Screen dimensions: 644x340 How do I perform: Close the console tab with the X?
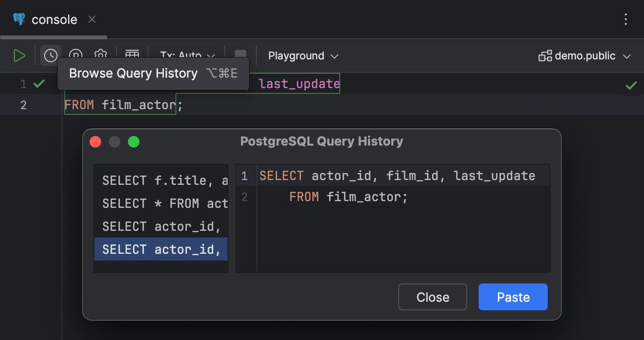click(92, 19)
